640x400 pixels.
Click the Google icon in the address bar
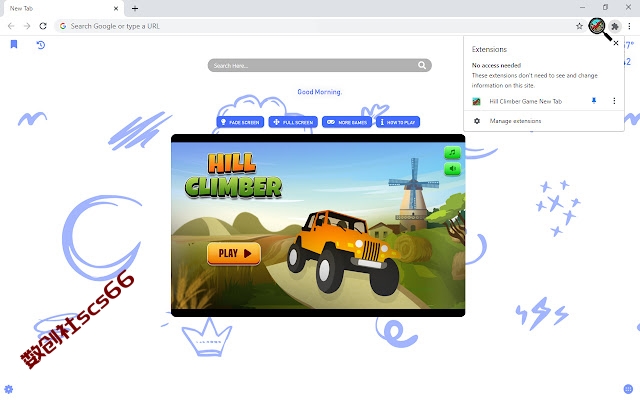pyautogui.click(x=63, y=26)
